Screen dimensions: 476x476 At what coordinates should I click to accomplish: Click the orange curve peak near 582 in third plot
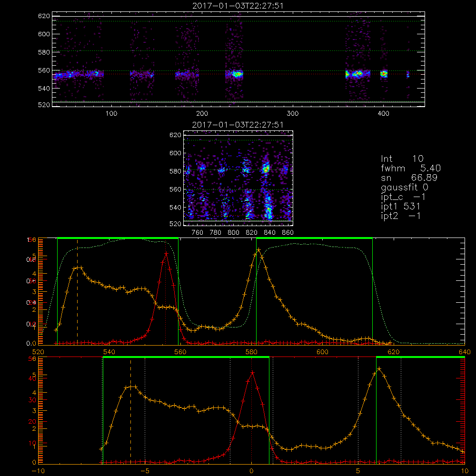258,250
